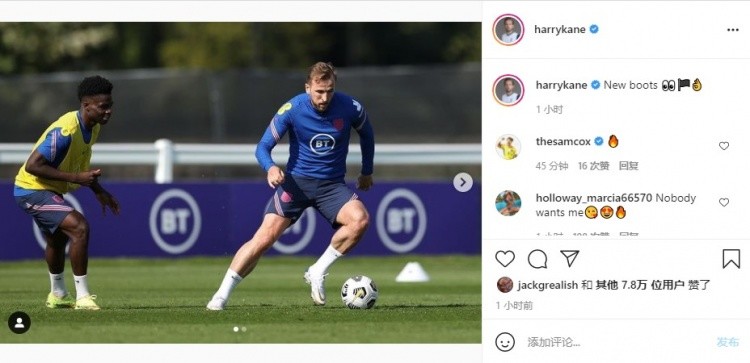Go to next photo with arrow
This screenshot has width=750, height=363.
pyautogui.click(x=463, y=182)
